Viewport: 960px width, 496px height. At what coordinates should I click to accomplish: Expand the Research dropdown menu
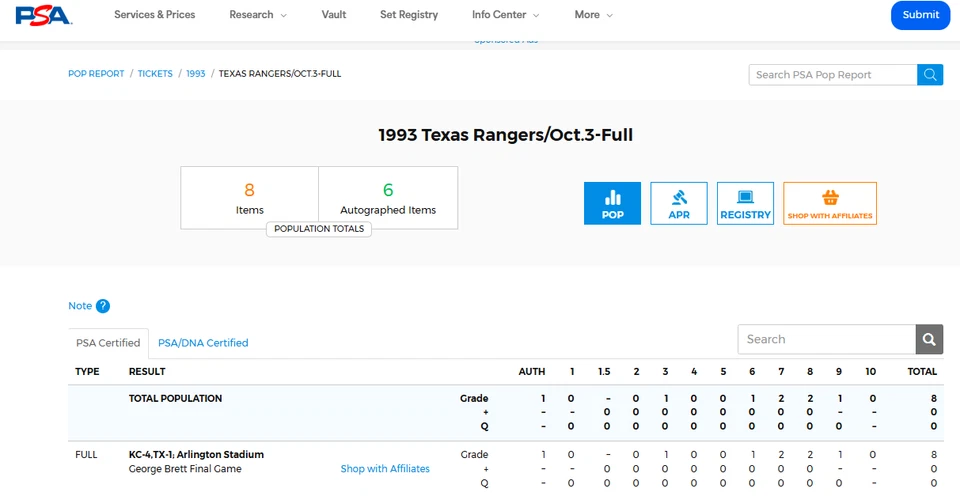pyautogui.click(x=258, y=15)
